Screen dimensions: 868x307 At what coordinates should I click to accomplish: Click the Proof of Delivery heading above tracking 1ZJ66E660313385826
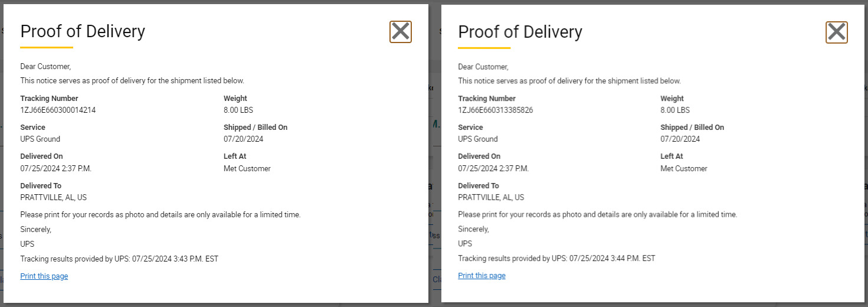(x=520, y=31)
